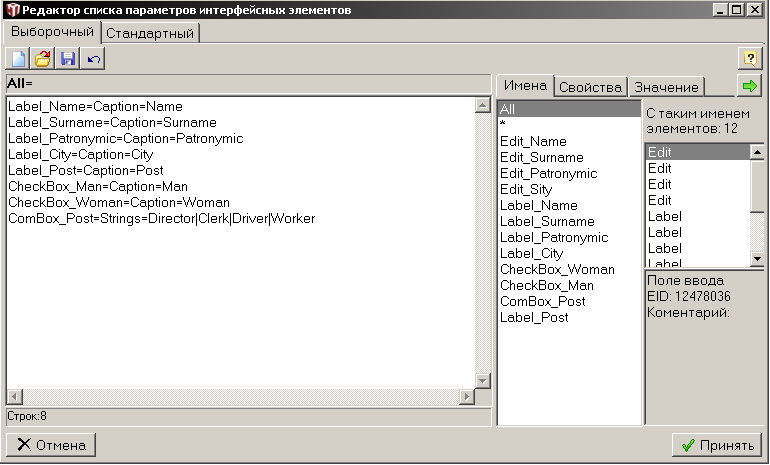Select the Выборочный tab
Screen dimensions: 770x465
(51, 32)
